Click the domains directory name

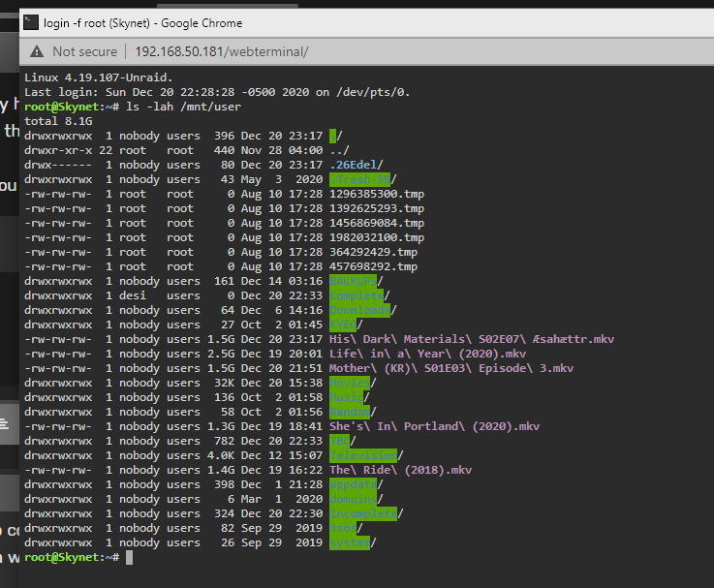click(353, 499)
